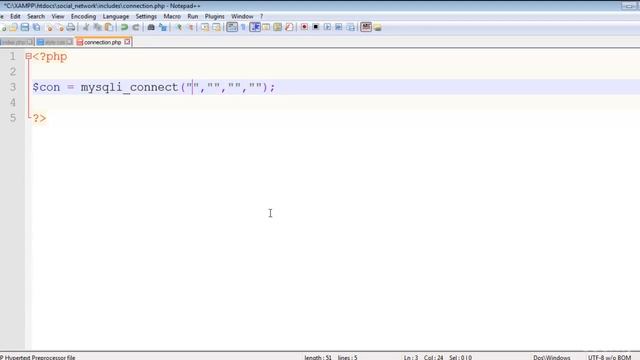
Task: Open the Plugins menu
Action: pos(215,16)
